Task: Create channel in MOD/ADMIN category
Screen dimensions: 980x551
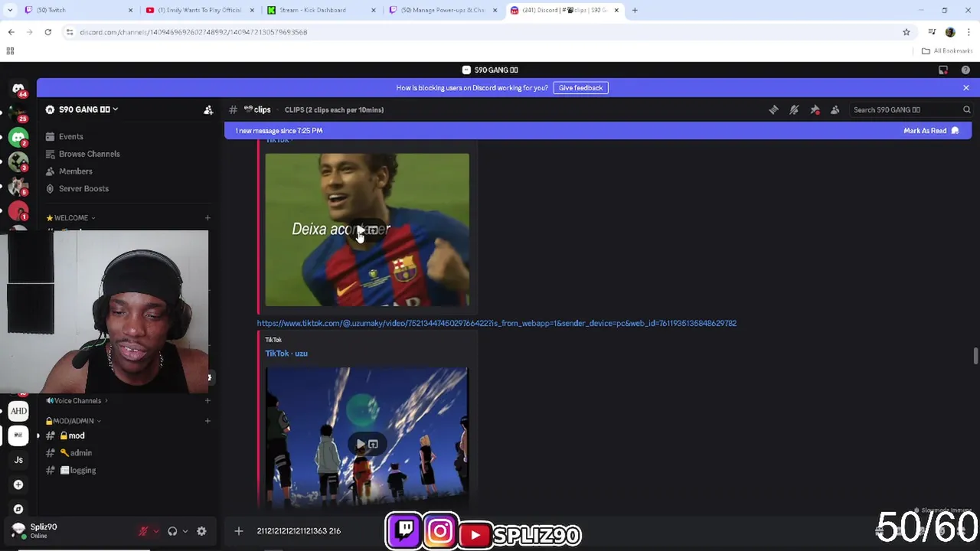Action: (207, 421)
